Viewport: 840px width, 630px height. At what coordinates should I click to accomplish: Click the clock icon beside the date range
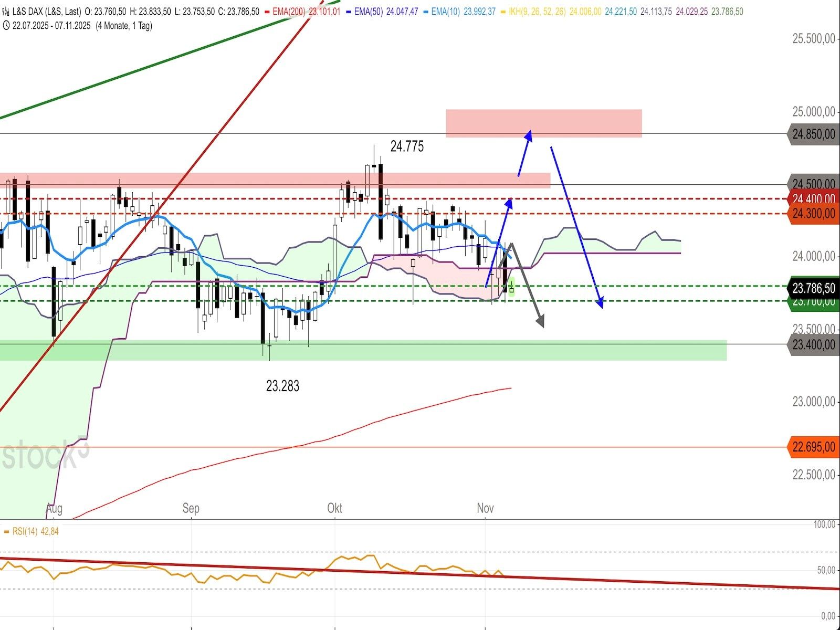click(x=6, y=25)
